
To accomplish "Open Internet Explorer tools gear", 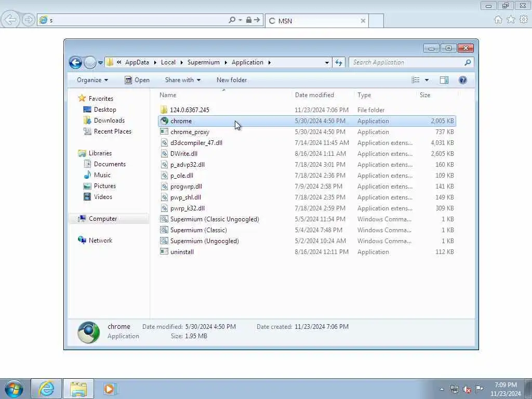I will point(524,20).
